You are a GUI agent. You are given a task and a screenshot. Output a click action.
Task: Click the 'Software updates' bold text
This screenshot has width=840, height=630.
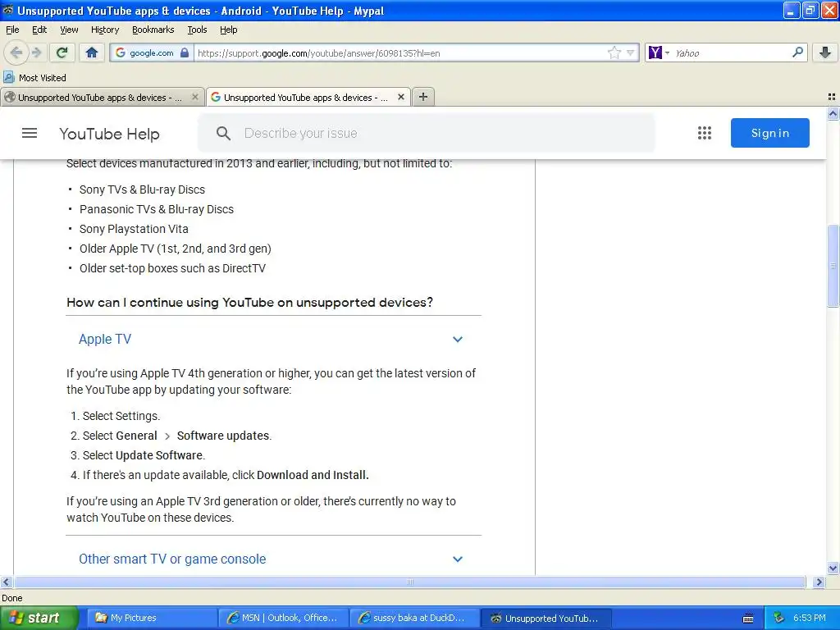pos(224,436)
